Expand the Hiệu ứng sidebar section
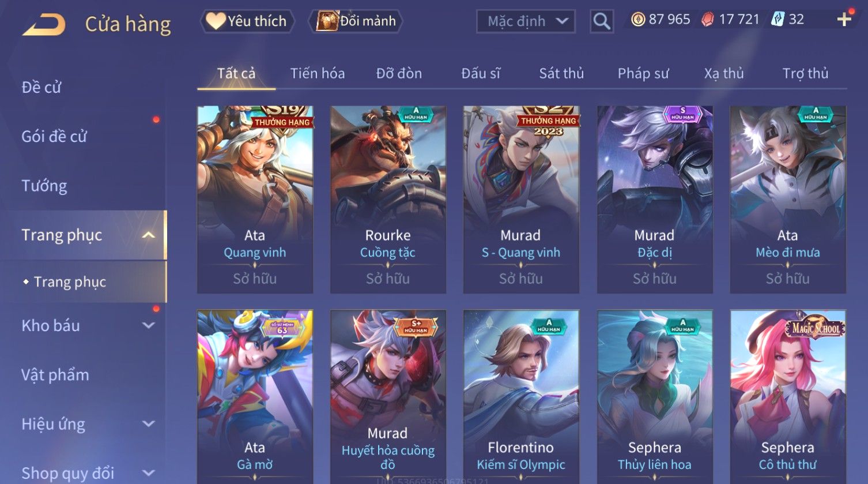868x484 pixels. [x=148, y=424]
